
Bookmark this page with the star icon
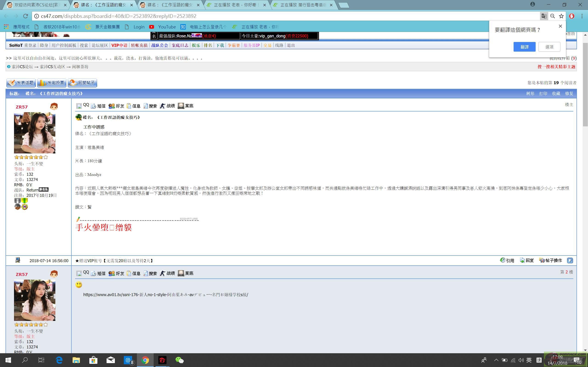click(561, 16)
